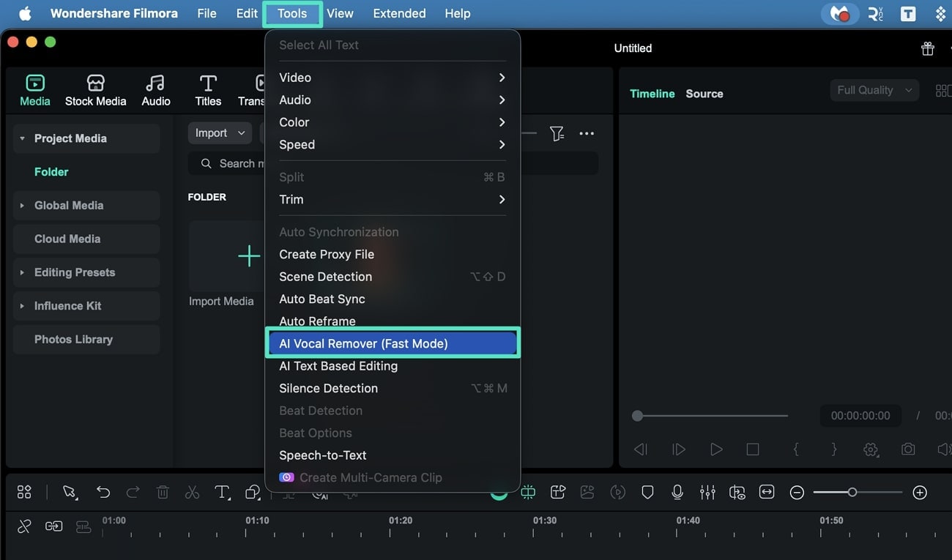The height and width of the screenshot is (560, 952).
Task: Open the three-dots more options menu
Action: click(587, 133)
